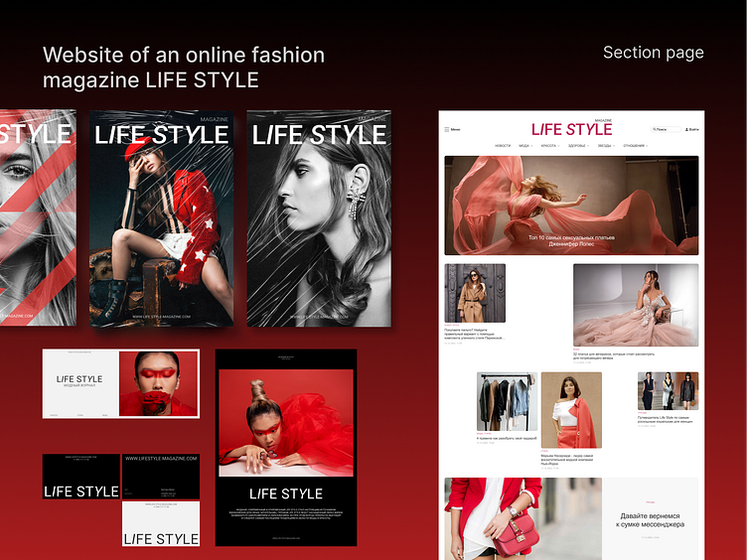Read the 32 dresses article title
The height and width of the screenshot is (560, 747).
click(x=614, y=355)
